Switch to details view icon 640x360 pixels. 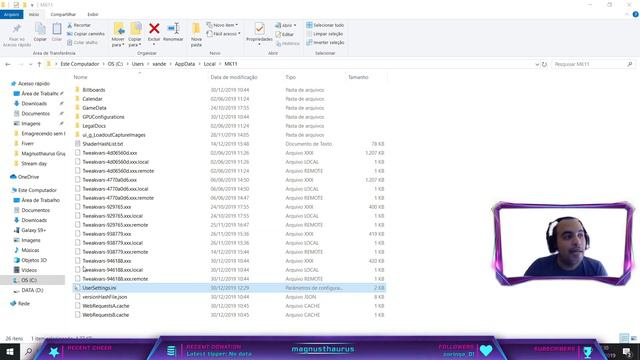[624, 338]
